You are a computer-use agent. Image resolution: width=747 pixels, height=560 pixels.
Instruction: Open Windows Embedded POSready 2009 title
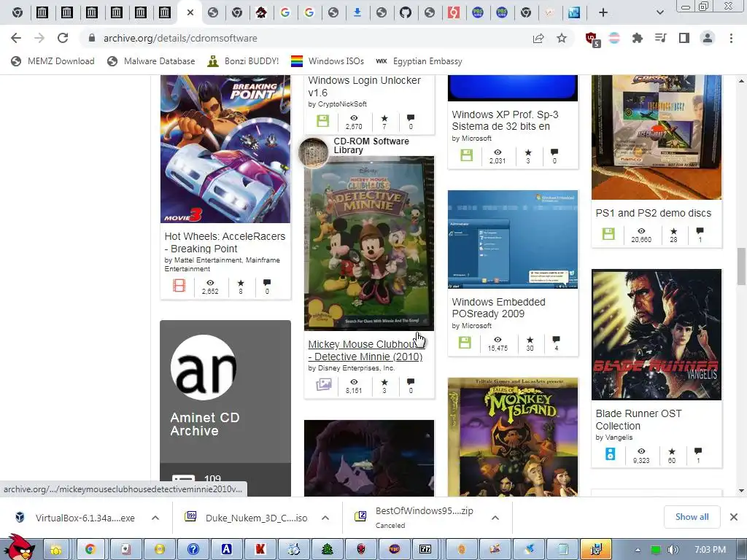pyautogui.click(x=498, y=308)
